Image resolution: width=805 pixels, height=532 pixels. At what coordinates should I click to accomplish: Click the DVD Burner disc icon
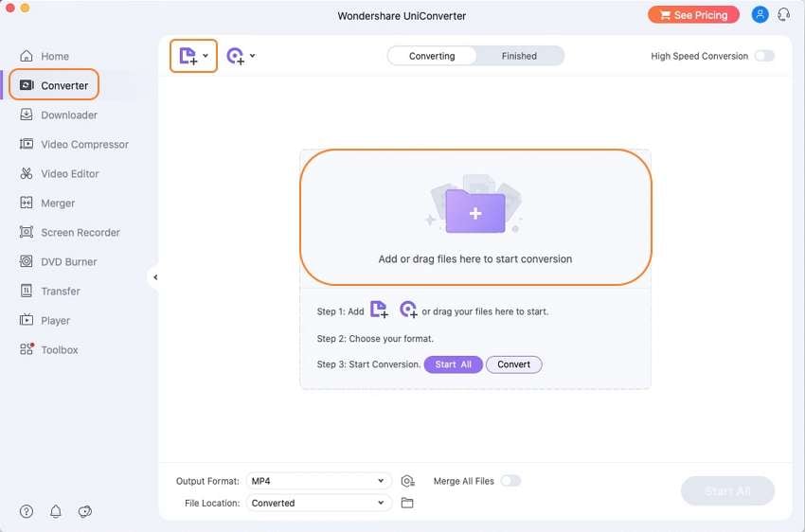pyautogui.click(x=27, y=261)
